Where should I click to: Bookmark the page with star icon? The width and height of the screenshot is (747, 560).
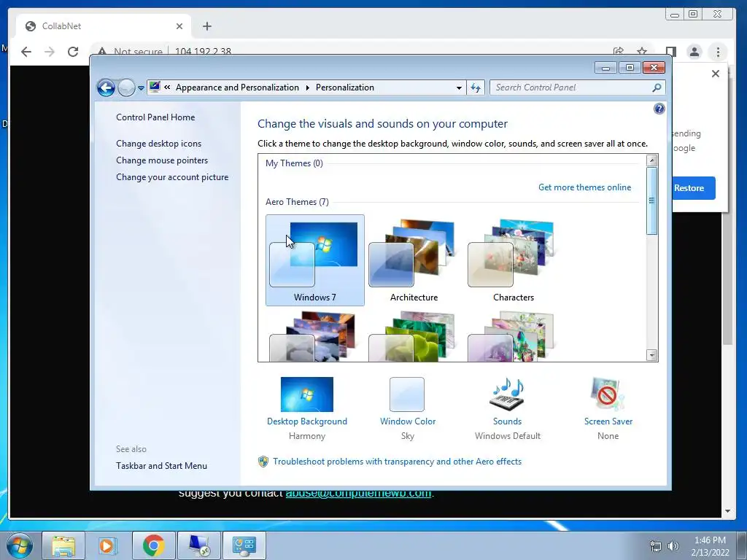point(642,51)
